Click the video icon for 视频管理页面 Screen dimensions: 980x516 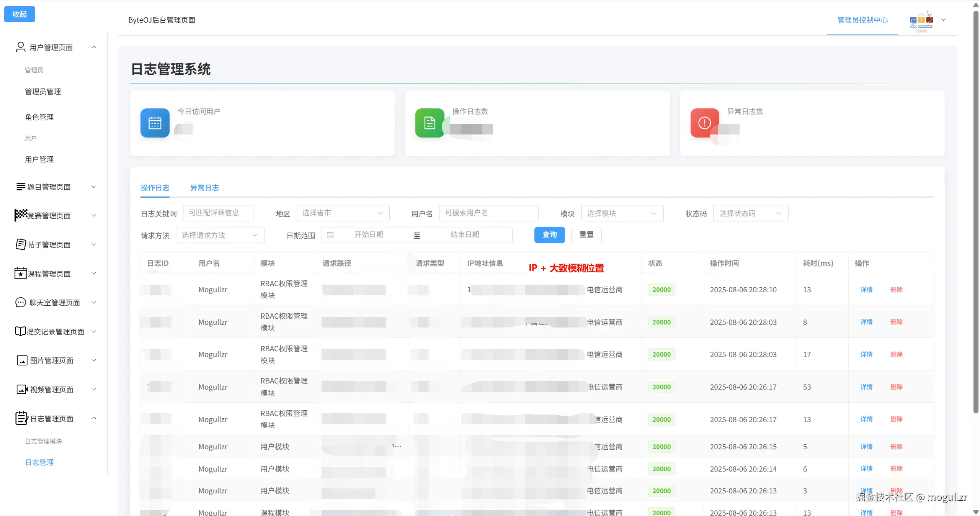tap(22, 390)
